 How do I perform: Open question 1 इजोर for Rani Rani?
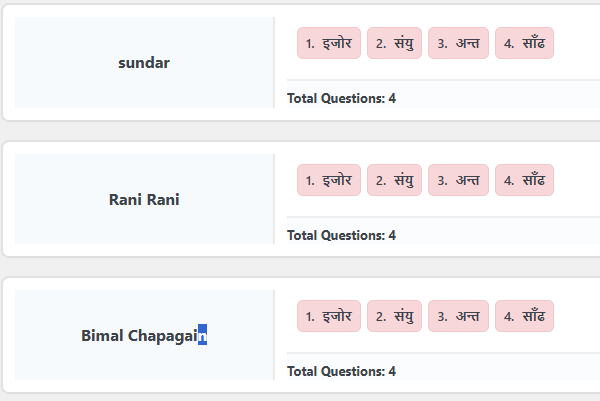(329, 180)
